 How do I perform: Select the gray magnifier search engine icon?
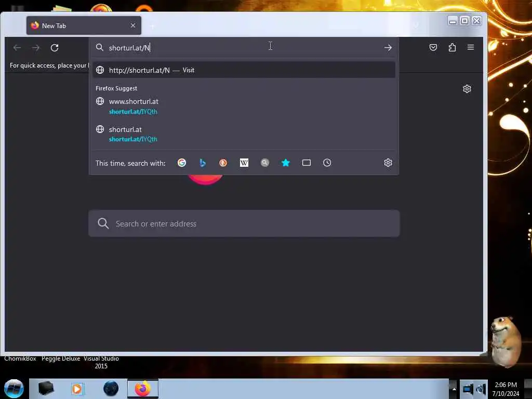(x=264, y=163)
